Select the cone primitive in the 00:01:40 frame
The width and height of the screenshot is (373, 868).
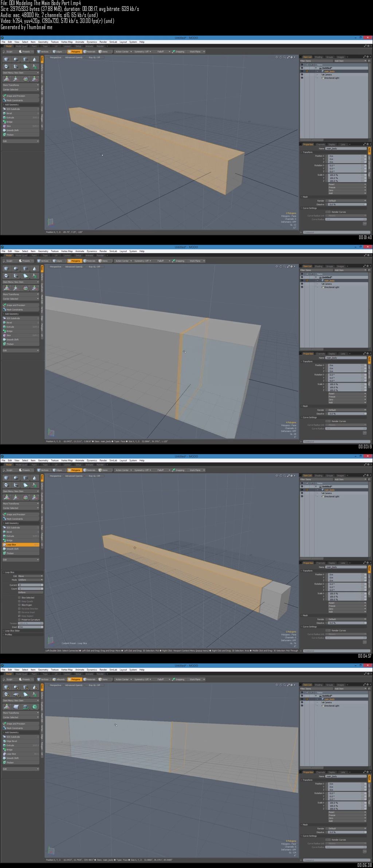pyautogui.click(x=35, y=59)
